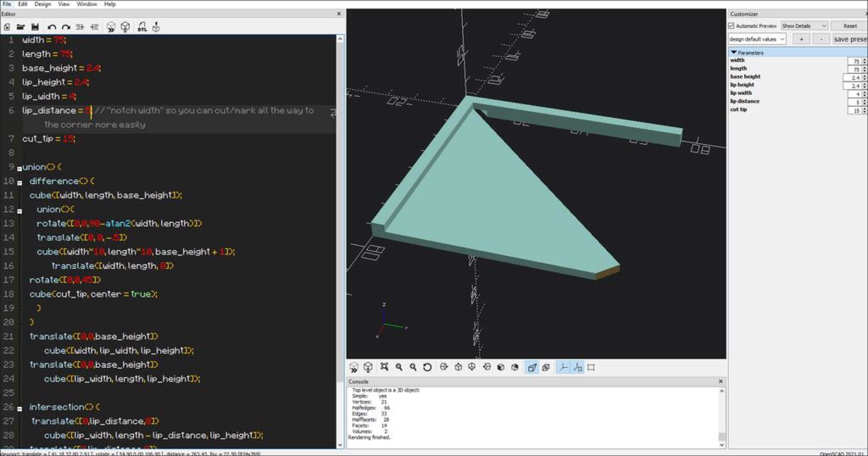Open the Show Details dropdown
The height and width of the screenshot is (456, 868).
[804, 26]
